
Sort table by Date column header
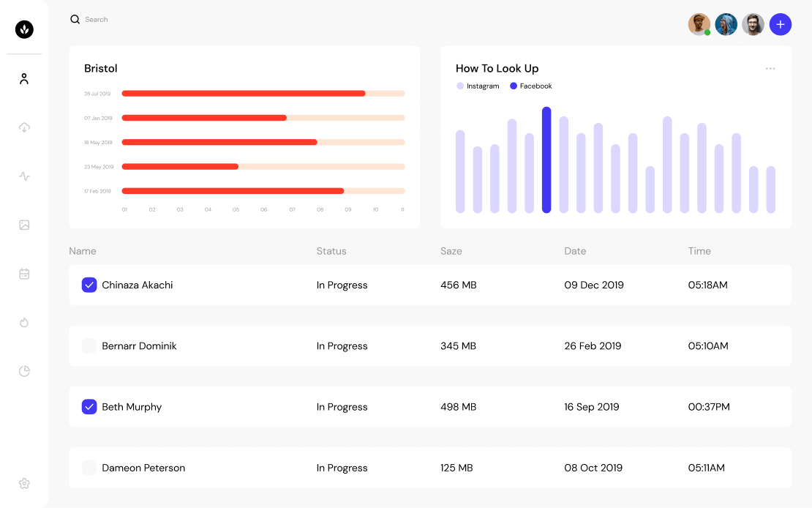pyautogui.click(x=575, y=251)
